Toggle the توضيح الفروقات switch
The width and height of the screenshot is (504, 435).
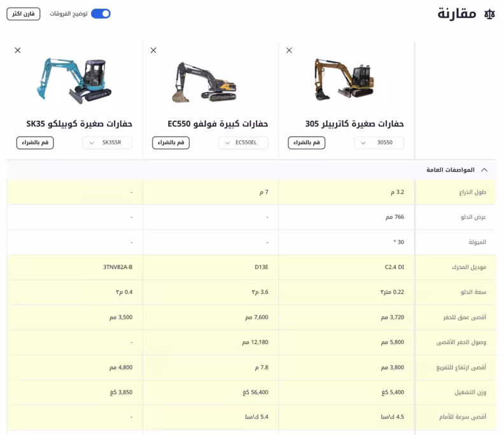(x=101, y=13)
